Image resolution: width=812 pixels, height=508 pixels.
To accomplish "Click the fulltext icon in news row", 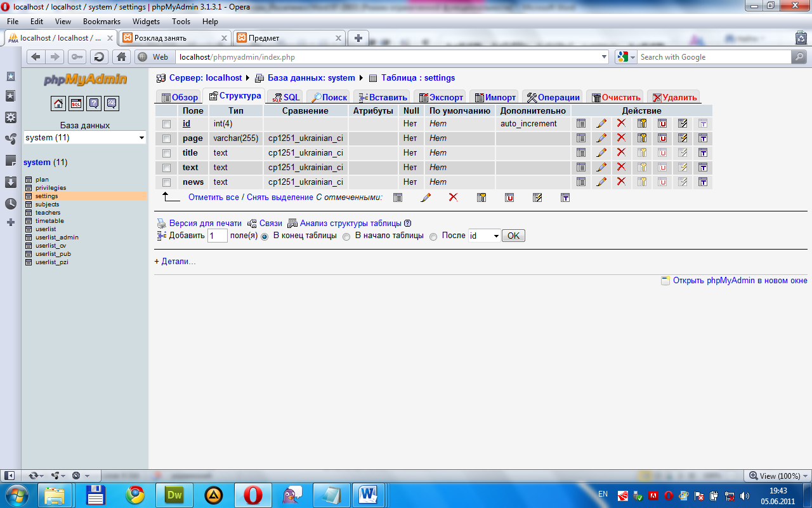I will (x=703, y=182).
